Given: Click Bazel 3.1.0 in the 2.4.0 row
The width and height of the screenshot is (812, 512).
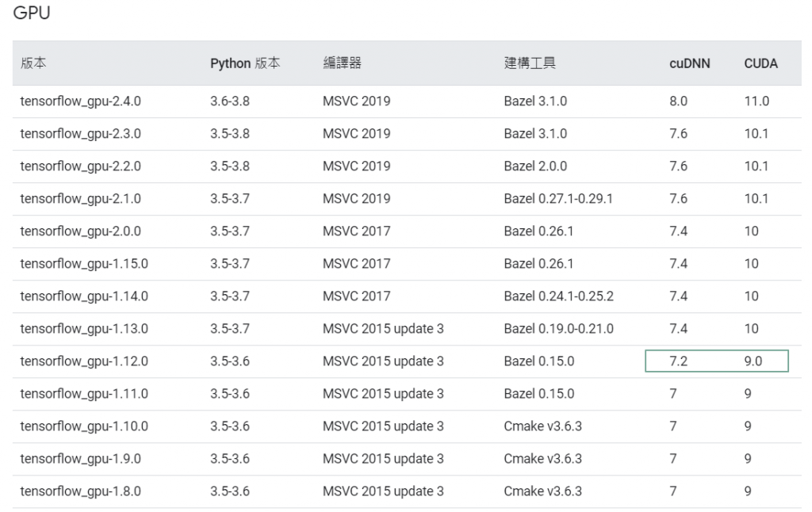Looking at the screenshot, I should pos(535,101).
